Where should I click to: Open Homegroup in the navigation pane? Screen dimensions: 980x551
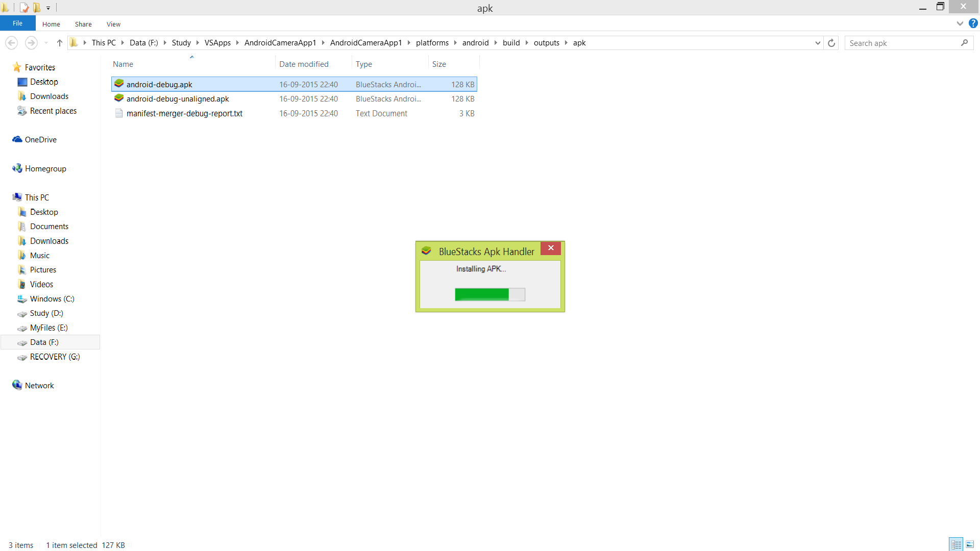tap(45, 169)
